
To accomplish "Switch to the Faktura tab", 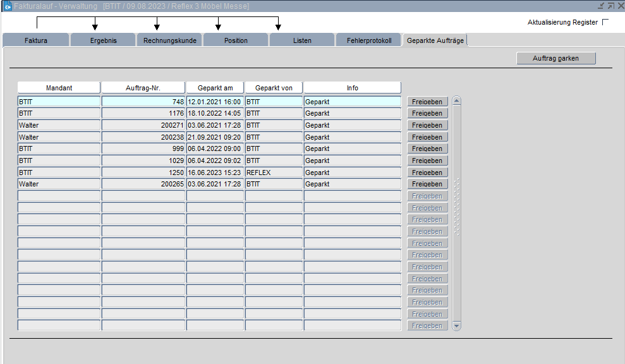I will pos(35,40).
